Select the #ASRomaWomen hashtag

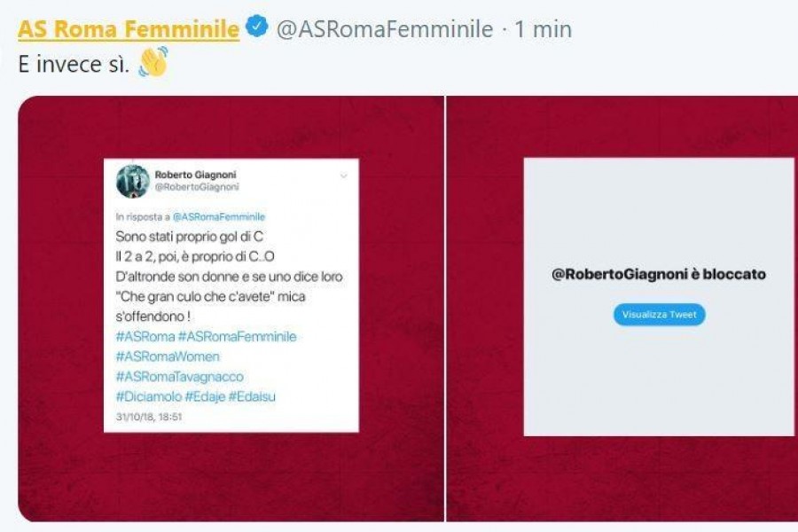click(168, 356)
